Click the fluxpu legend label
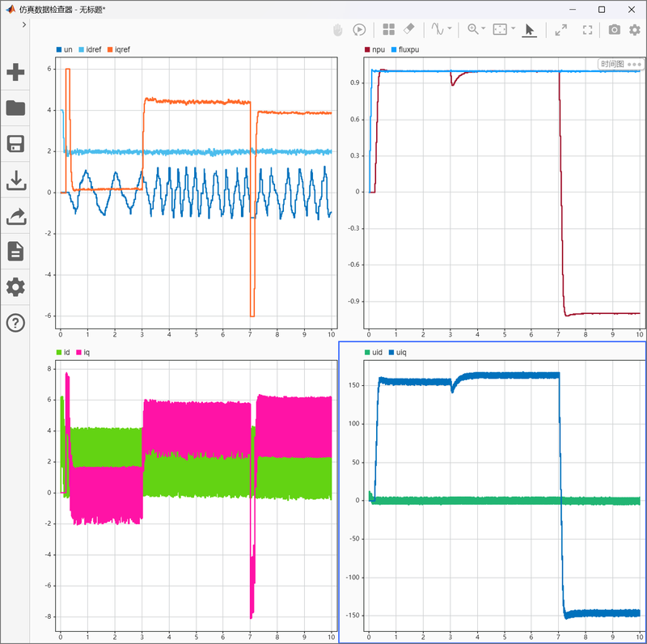647x644 pixels. (409, 49)
